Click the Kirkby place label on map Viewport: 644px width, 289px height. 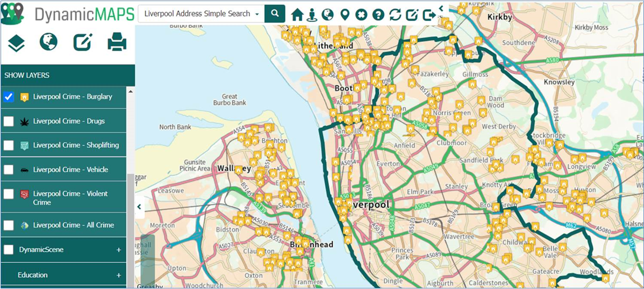pyautogui.click(x=500, y=17)
